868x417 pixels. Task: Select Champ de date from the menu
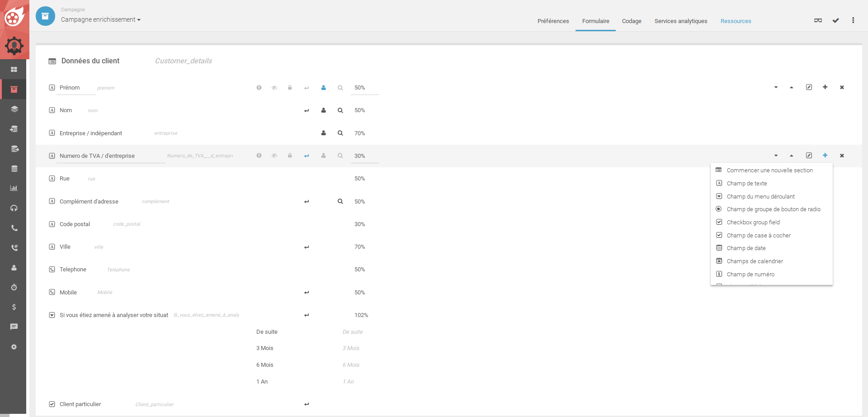coord(746,248)
